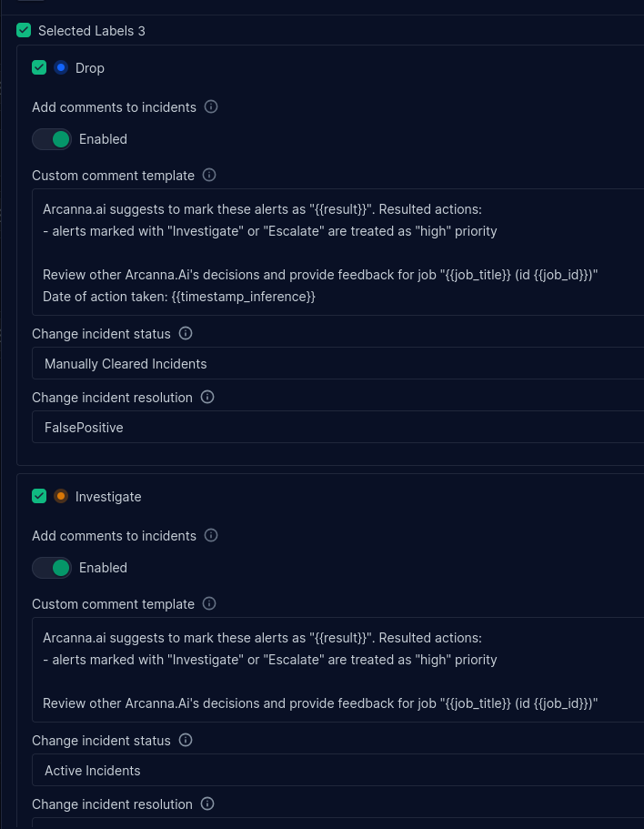This screenshot has height=829, width=644.
Task: Click info icon beside Investigate's Change incident resolution
Action: tap(207, 804)
